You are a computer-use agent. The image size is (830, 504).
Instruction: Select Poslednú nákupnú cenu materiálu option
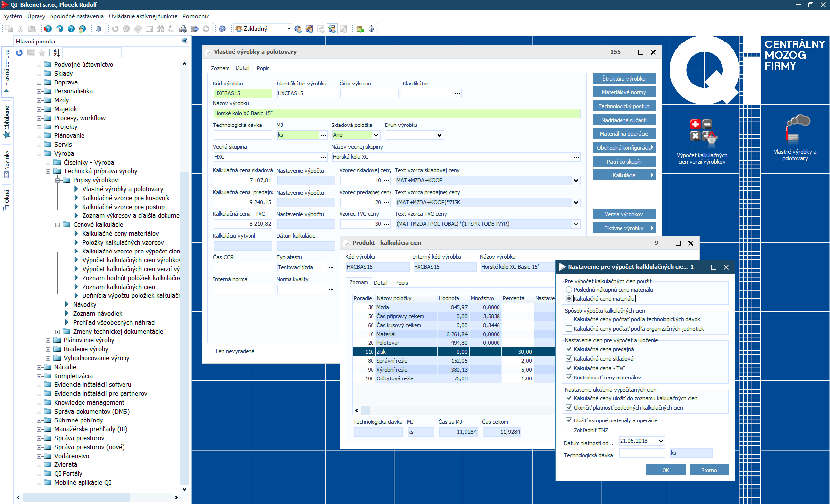pyautogui.click(x=569, y=290)
